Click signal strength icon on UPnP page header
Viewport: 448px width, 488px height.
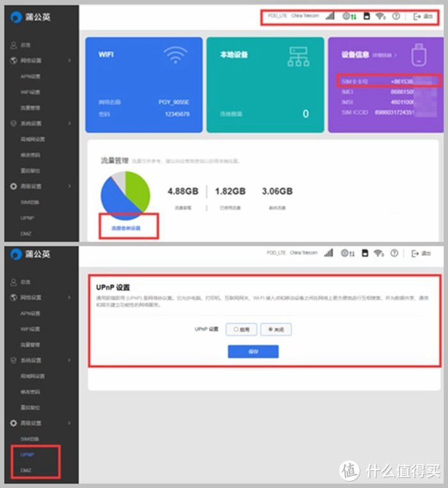click(x=328, y=253)
